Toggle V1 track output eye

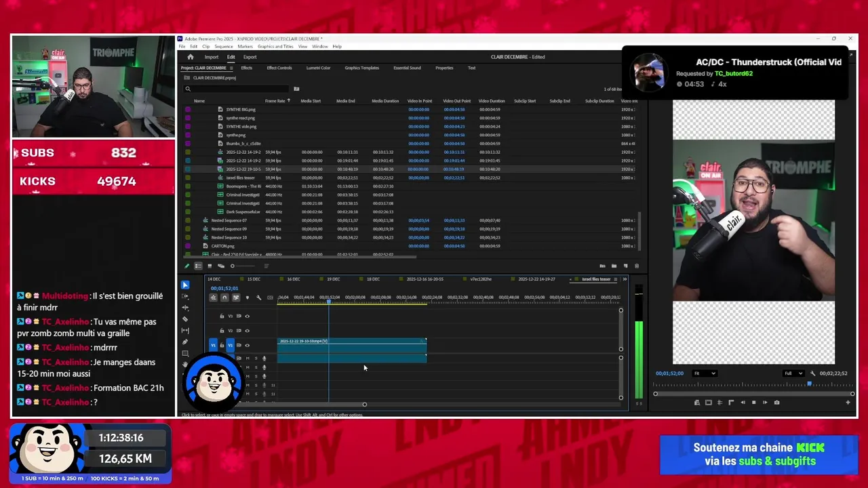(247, 345)
